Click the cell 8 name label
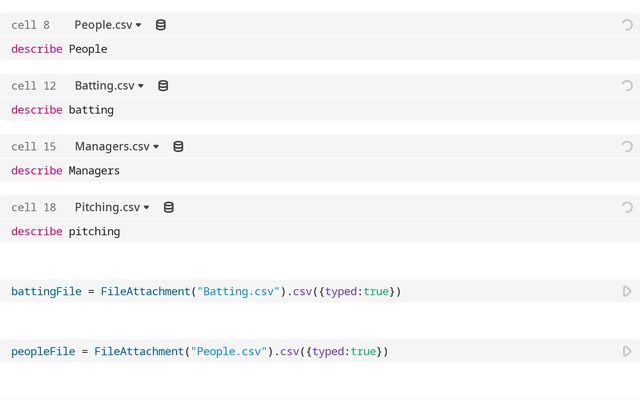This screenshot has width=640, height=400. coord(30,25)
